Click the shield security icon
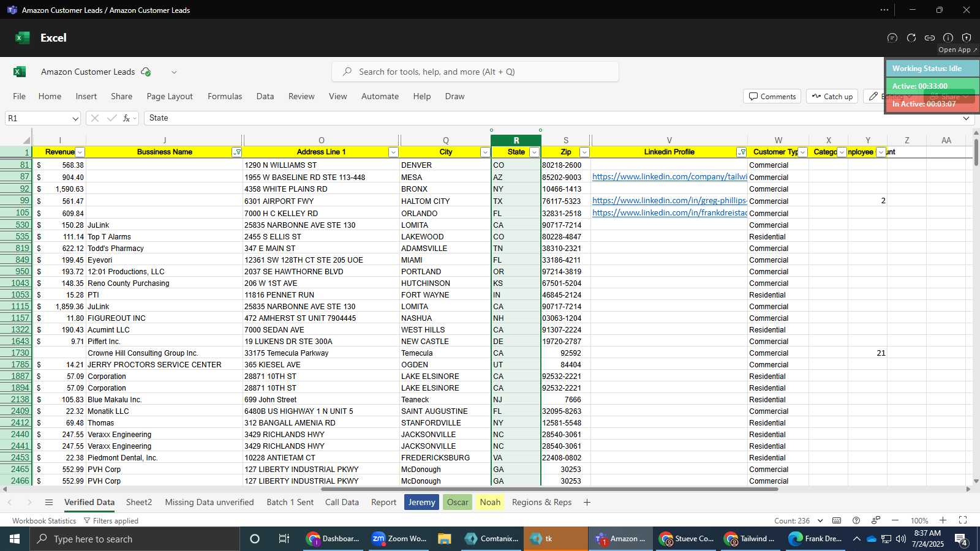This screenshot has width=980, height=551. [x=967, y=38]
